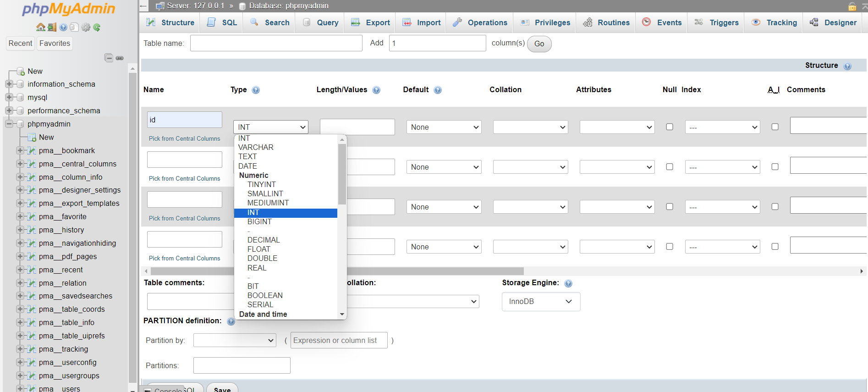
Task: Enable auto-increment checkbox in fourth row
Action: pos(775,246)
